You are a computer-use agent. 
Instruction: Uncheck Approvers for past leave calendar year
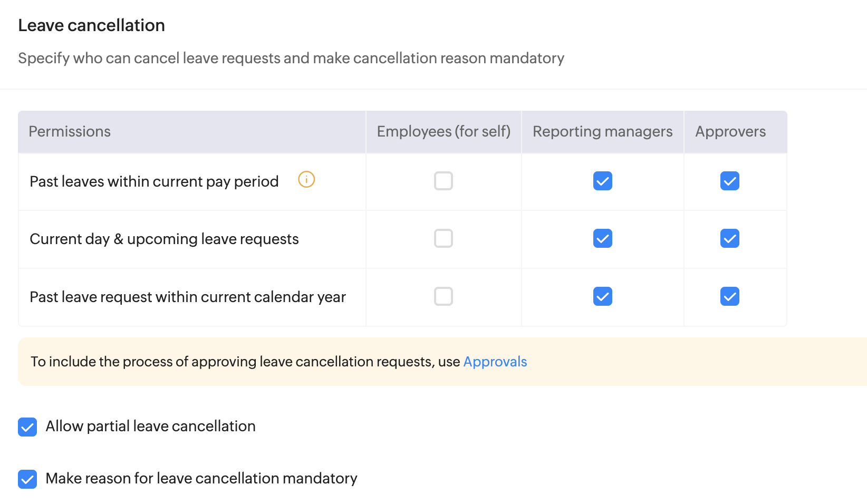(730, 296)
